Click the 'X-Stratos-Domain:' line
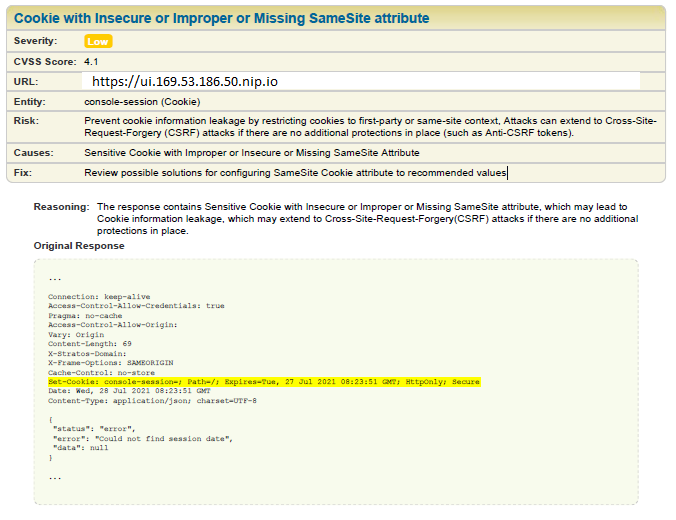The width and height of the screenshot is (676, 520). point(87,354)
